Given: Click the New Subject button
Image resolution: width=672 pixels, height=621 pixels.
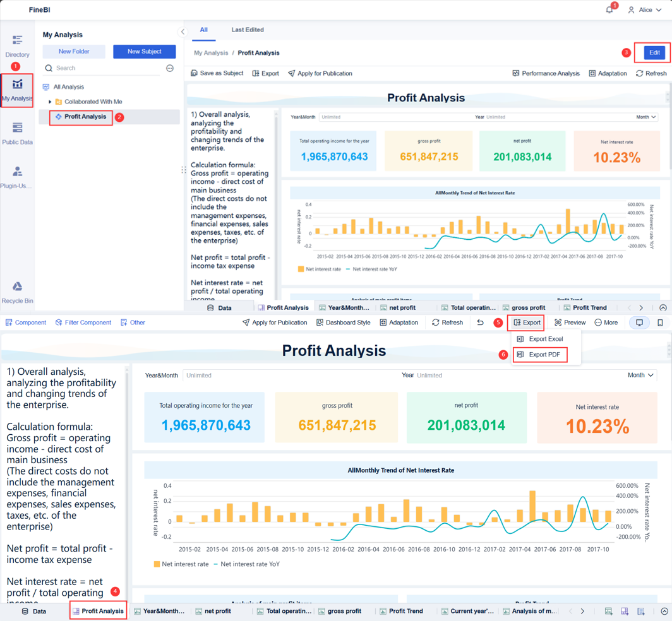Looking at the screenshot, I should click(x=144, y=51).
